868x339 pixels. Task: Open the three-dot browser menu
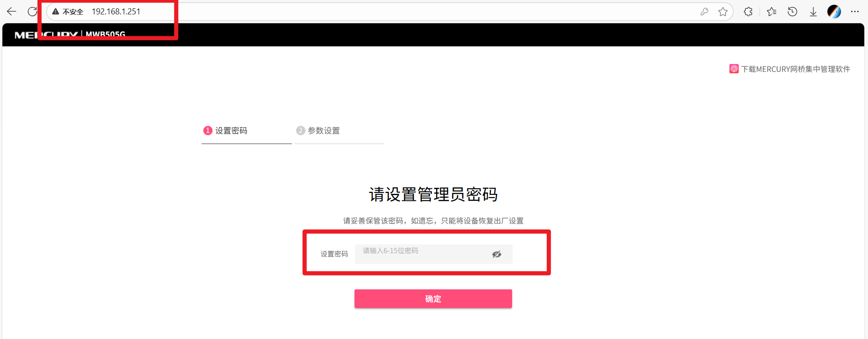pyautogui.click(x=855, y=12)
